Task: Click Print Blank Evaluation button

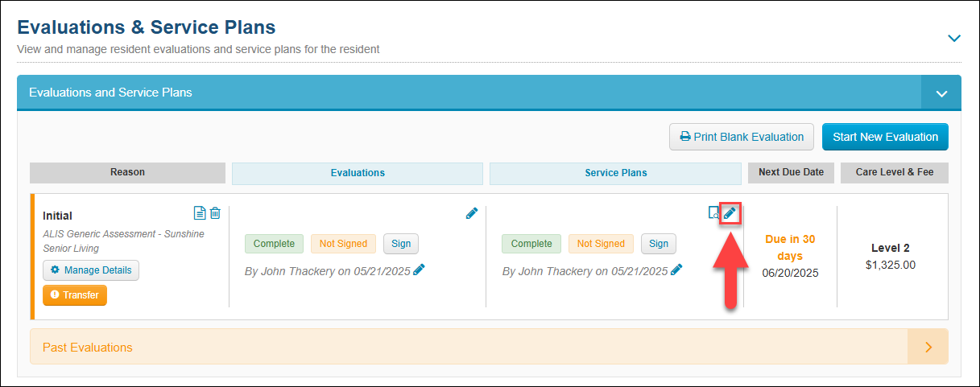Action: coord(742,137)
